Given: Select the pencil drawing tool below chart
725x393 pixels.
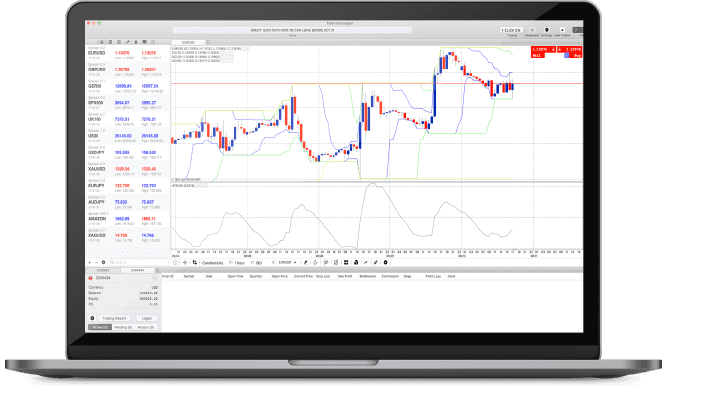Looking at the screenshot, I should [305, 263].
